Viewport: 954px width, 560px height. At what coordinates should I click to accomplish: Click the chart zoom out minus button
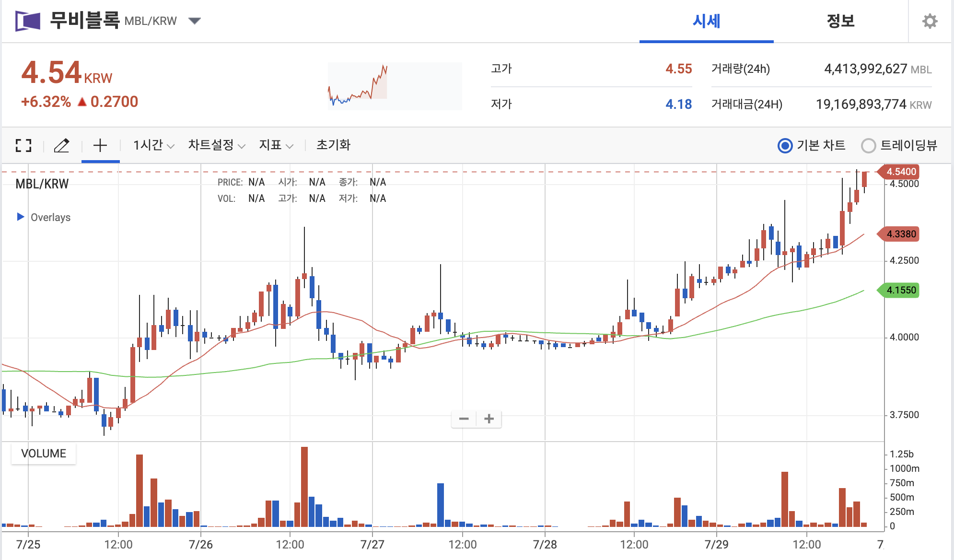[464, 419]
